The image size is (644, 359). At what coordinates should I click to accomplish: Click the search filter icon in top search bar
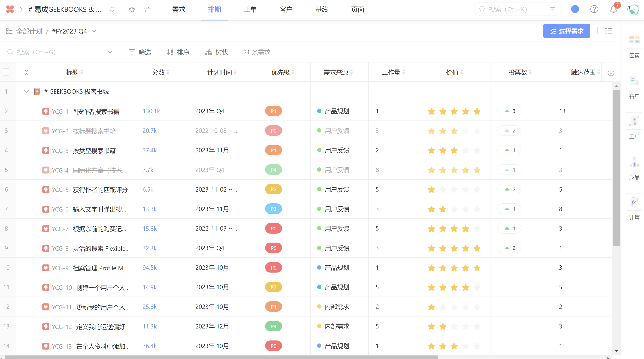[552, 10]
